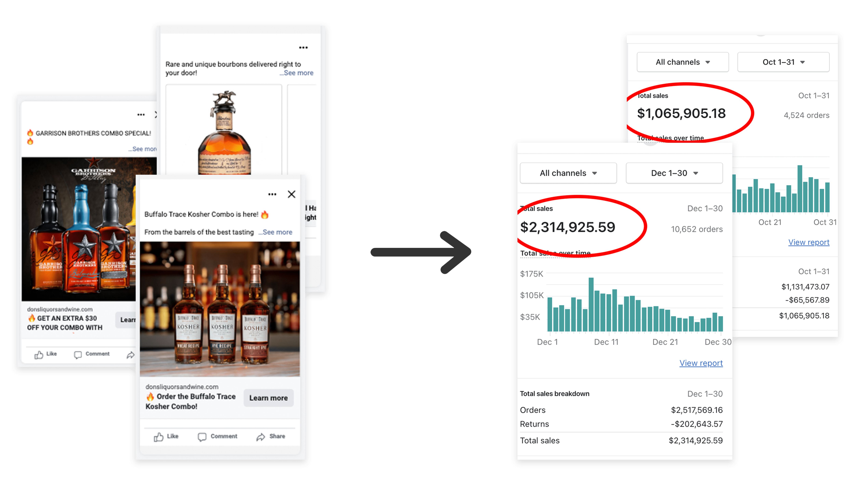
Task: Click donsliquorsandwine.com on Garrison Brothers ad
Action: click(x=60, y=309)
